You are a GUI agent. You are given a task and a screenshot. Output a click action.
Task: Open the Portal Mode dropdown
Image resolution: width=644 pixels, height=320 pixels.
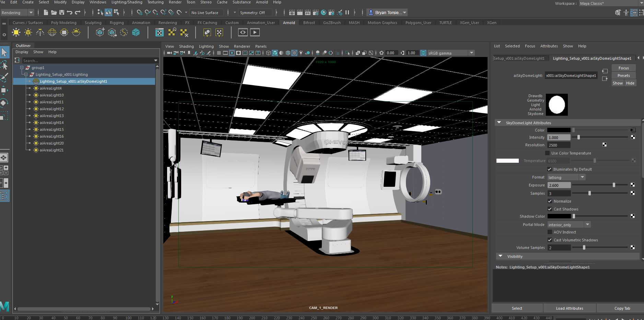(587, 225)
